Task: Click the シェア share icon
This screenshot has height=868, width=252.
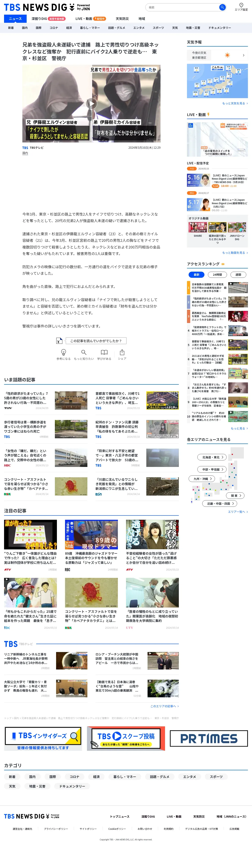Action: pos(122,352)
